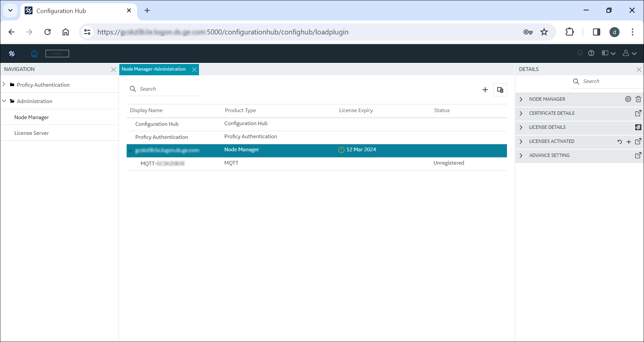Go to the Config Hub home icon

[34, 54]
